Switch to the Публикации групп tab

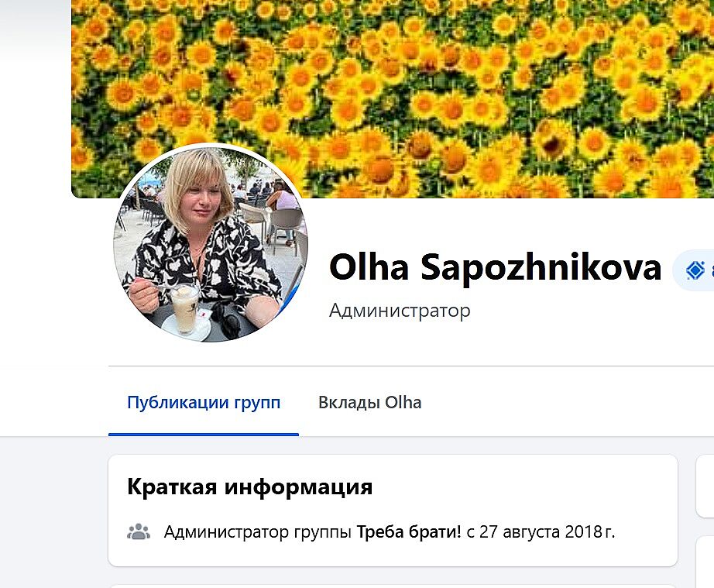204,402
